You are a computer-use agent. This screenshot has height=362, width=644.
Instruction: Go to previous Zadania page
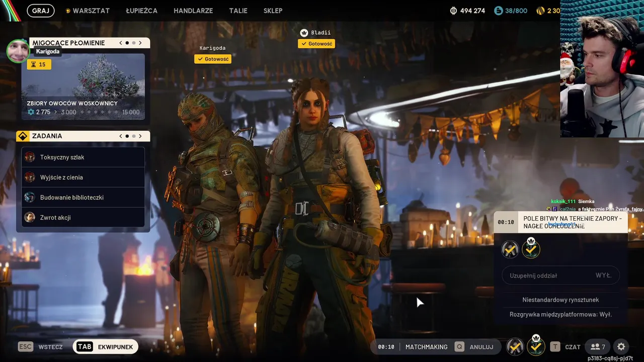tap(121, 136)
